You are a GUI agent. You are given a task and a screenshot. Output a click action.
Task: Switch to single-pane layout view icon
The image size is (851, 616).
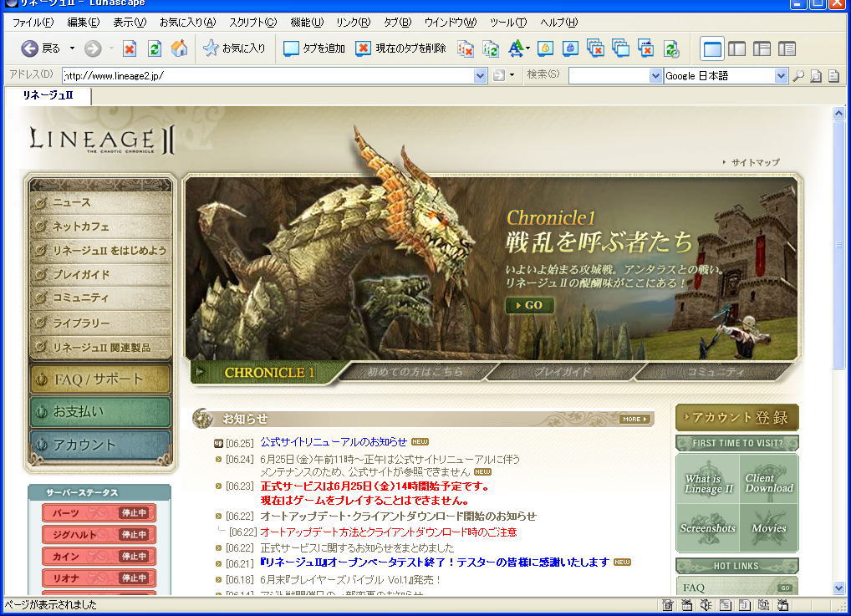tap(712, 48)
